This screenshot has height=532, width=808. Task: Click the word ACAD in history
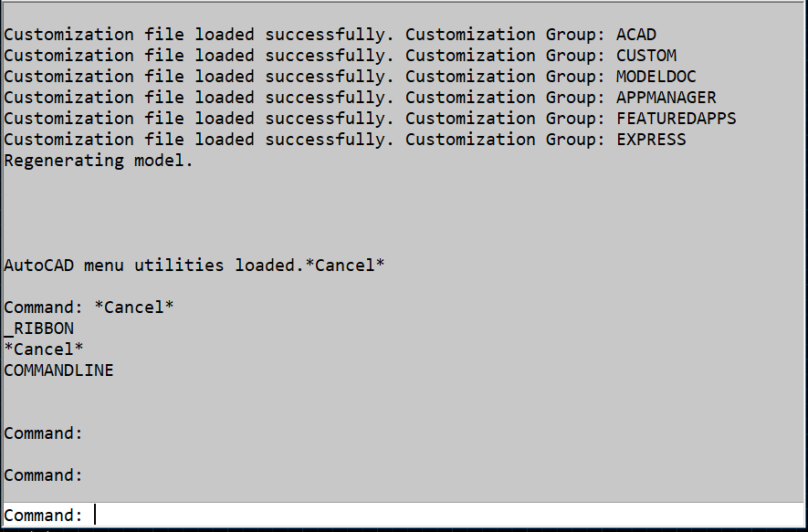click(636, 35)
